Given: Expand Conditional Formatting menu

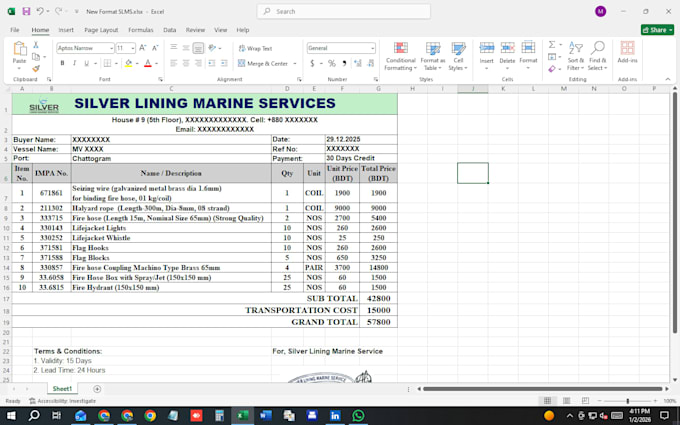Looking at the screenshot, I should (400, 56).
